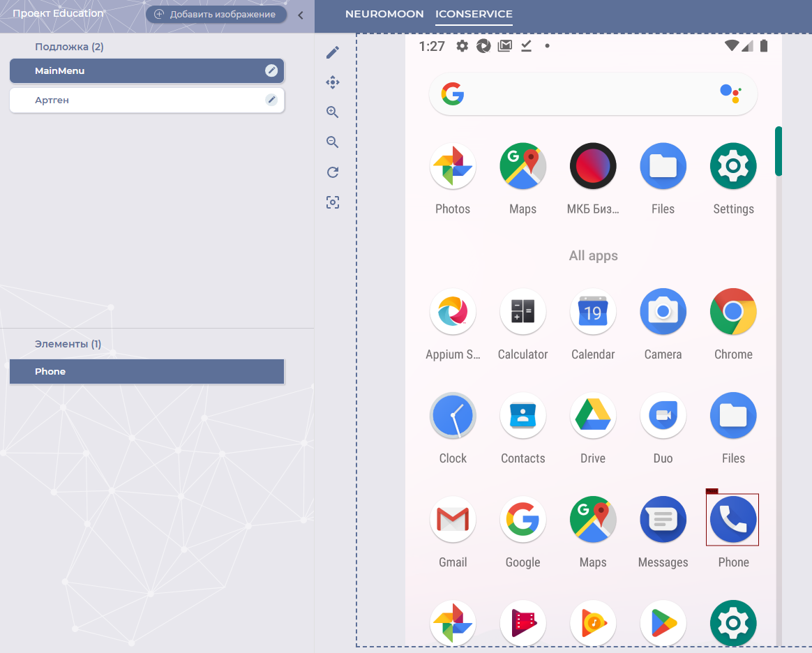Select the MainMenu layer row

pyautogui.click(x=146, y=70)
